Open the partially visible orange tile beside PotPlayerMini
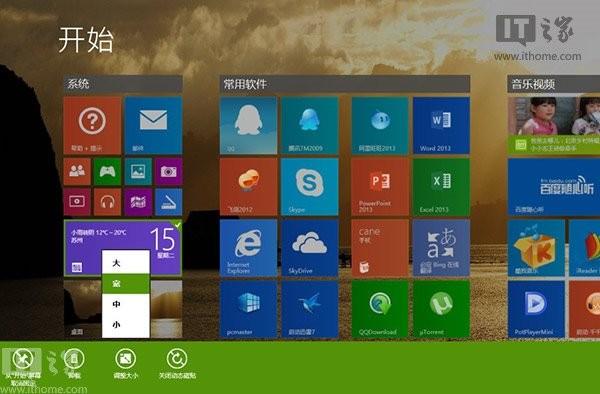 pos(585,309)
